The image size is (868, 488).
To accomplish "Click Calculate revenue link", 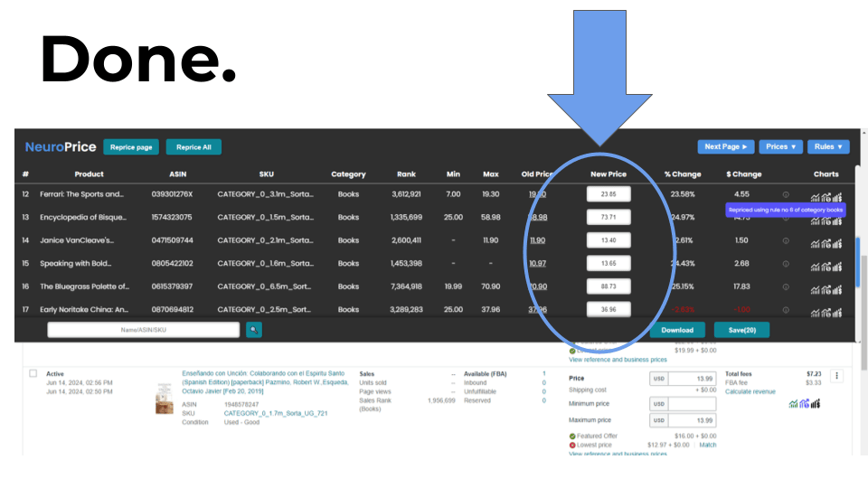I will pos(750,391).
